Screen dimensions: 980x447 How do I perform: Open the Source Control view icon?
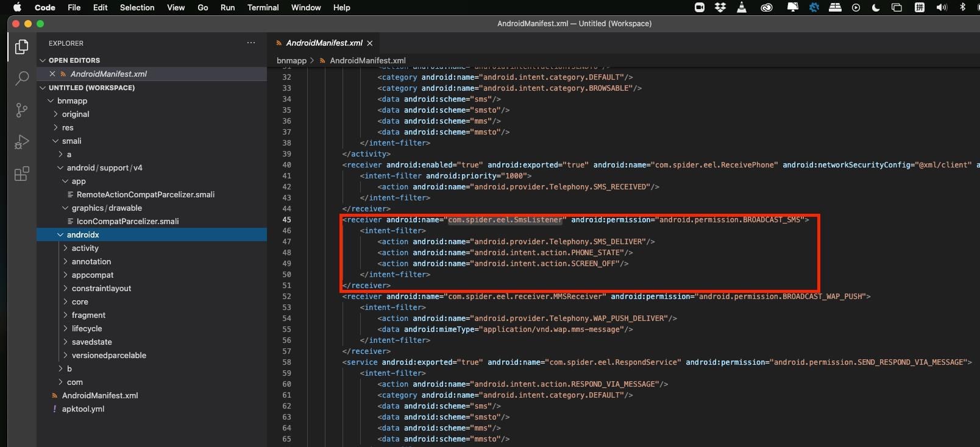[22, 110]
